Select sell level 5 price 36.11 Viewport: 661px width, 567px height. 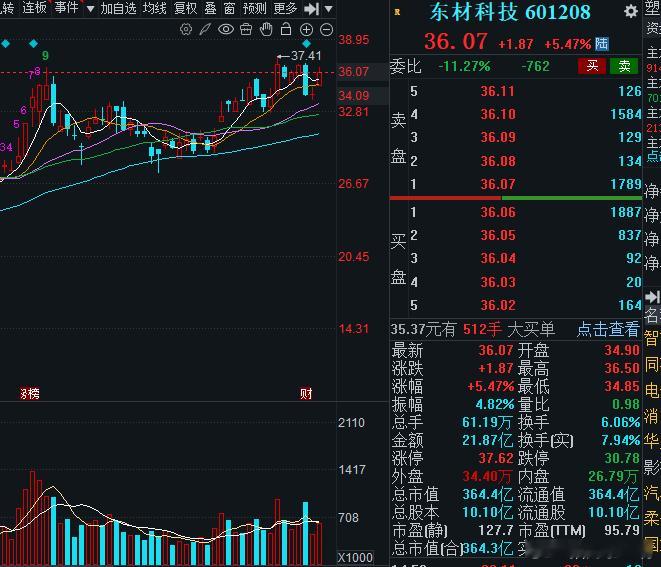tap(497, 91)
